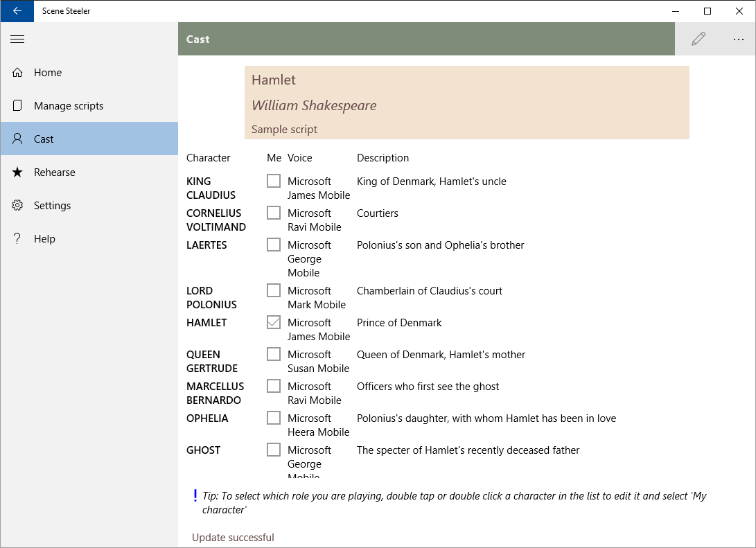
Task: Open Settings via the gear icon
Action: (x=16, y=205)
